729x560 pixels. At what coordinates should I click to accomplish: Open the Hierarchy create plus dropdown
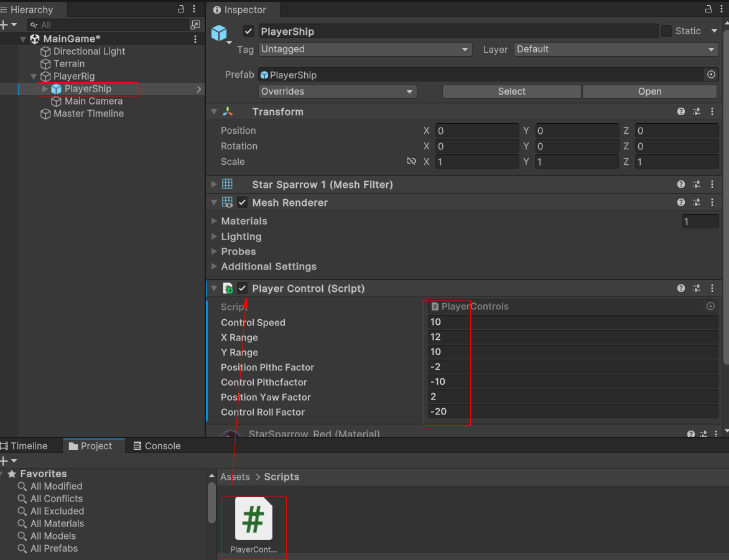9,25
